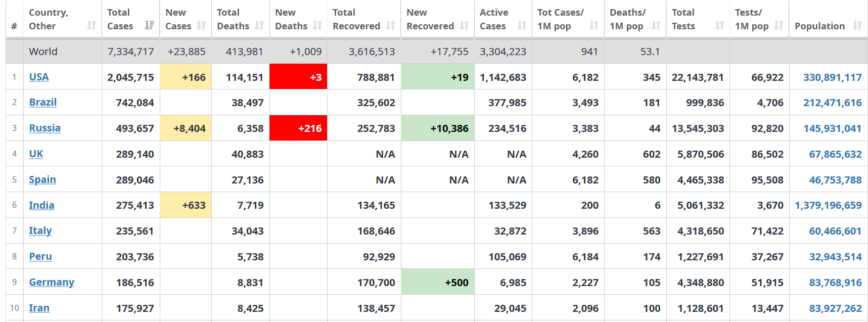Sort the New Deaths column via its icon

click(x=317, y=25)
